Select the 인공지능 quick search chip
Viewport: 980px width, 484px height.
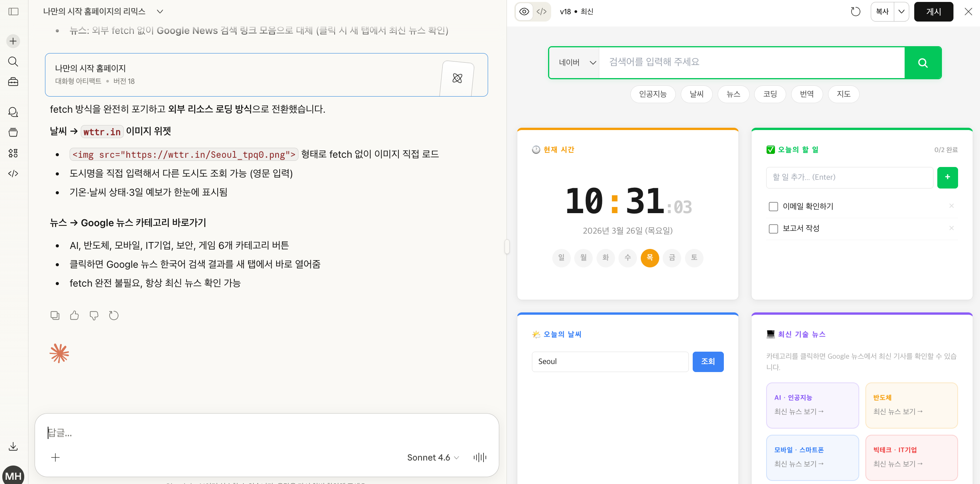(x=653, y=94)
